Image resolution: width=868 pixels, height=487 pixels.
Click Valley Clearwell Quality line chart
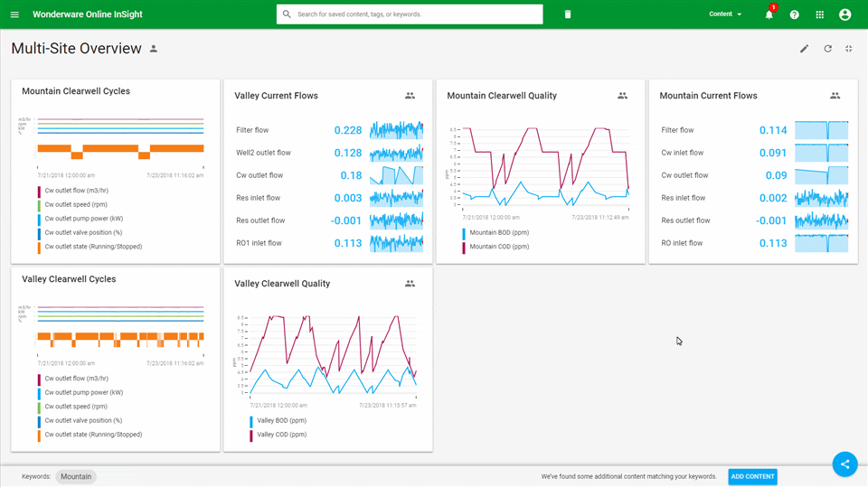coord(334,355)
